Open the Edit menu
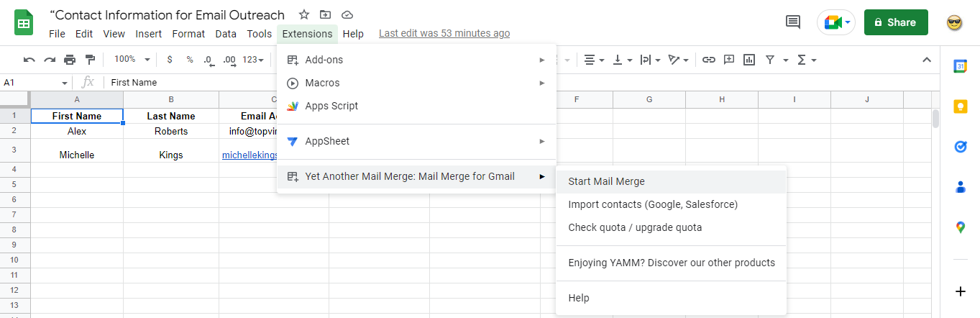The height and width of the screenshot is (318, 980). coord(84,34)
